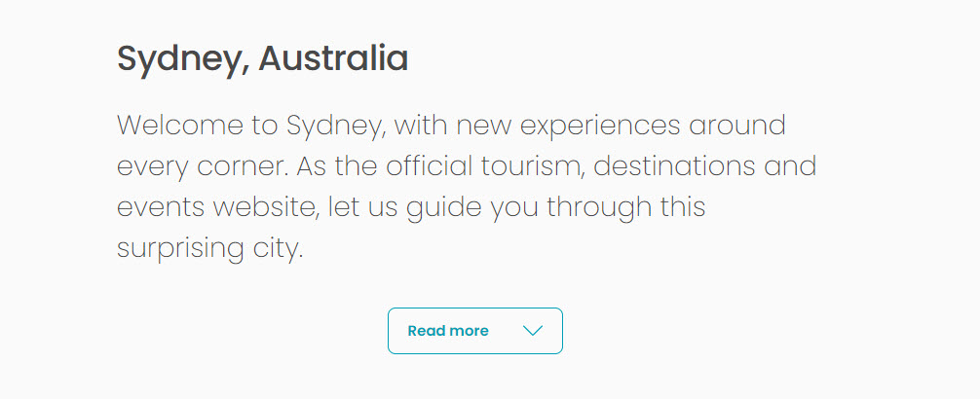
Task: Select the 'Sydney, Australia' heading
Action: [262, 60]
